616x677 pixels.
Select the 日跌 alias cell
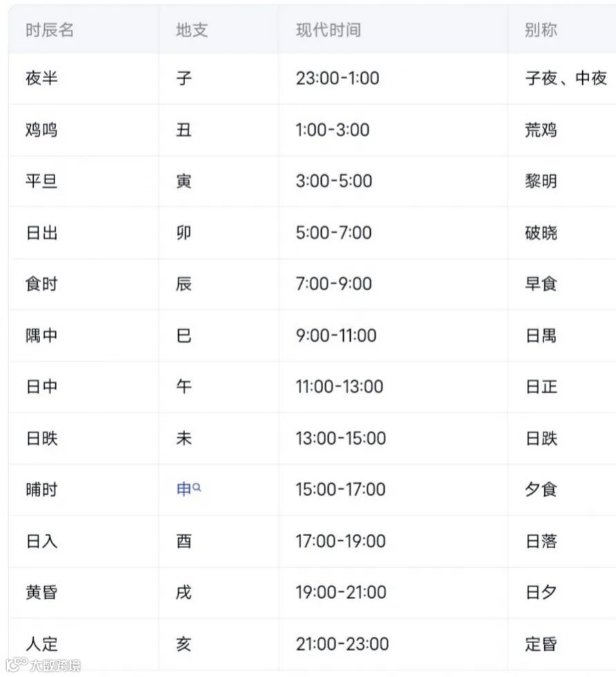(x=541, y=438)
